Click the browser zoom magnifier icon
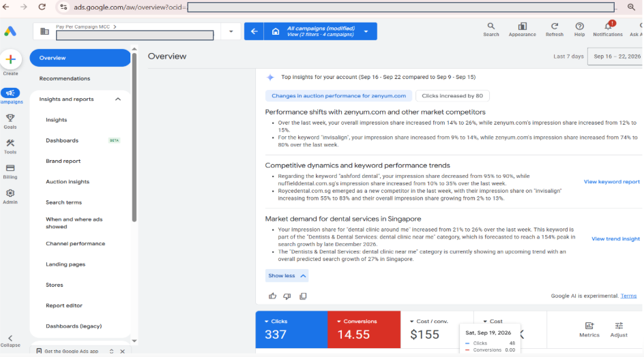 pos(631,7)
